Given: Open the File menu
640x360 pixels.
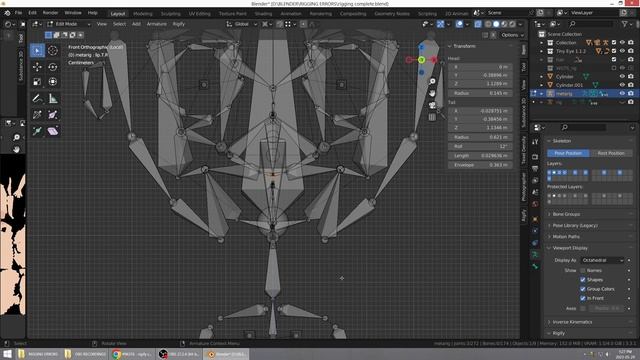Looking at the screenshot, I should pos(18,13).
